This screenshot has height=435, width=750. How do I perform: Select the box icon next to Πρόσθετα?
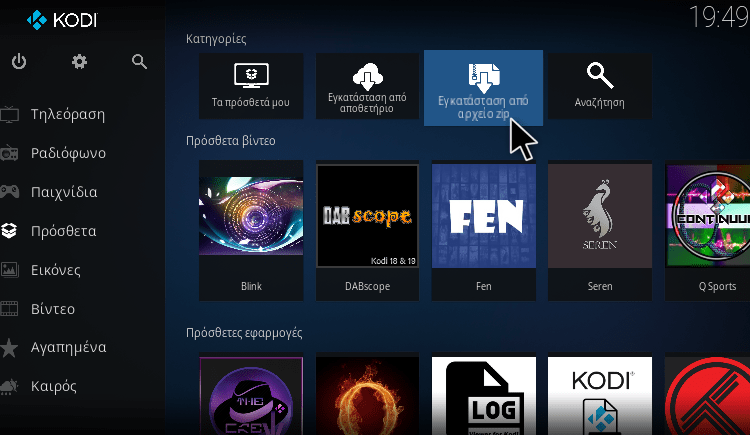coord(10,231)
